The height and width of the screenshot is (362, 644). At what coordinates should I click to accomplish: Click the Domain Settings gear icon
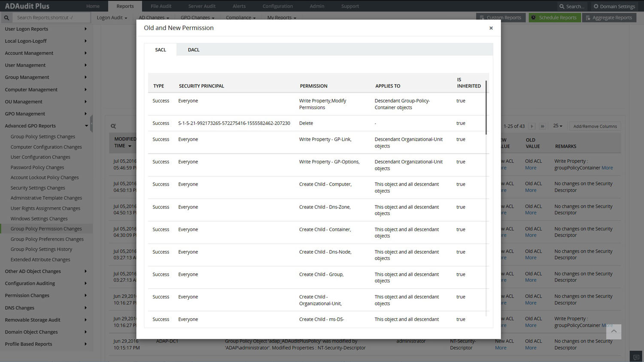point(596,6)
